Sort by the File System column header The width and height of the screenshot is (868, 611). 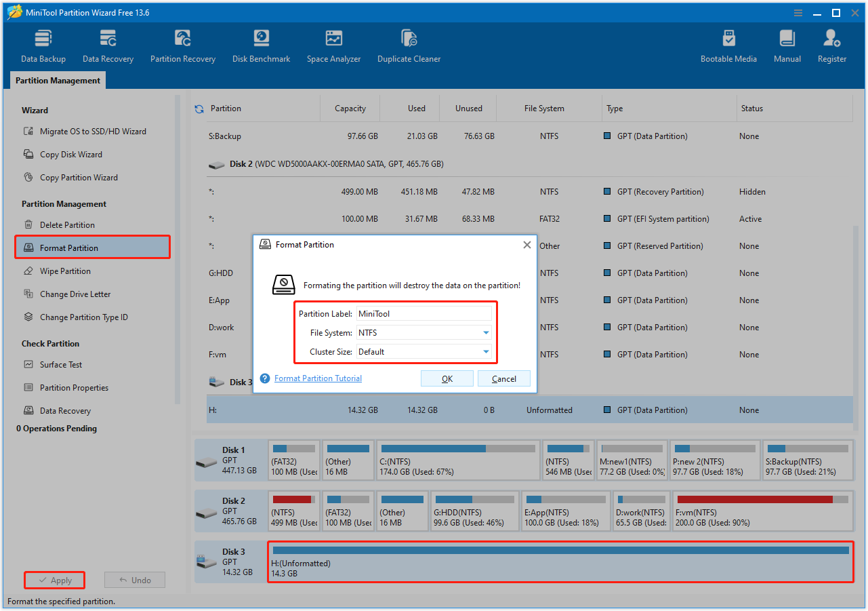pyautogui.click(x=549, y=109)
